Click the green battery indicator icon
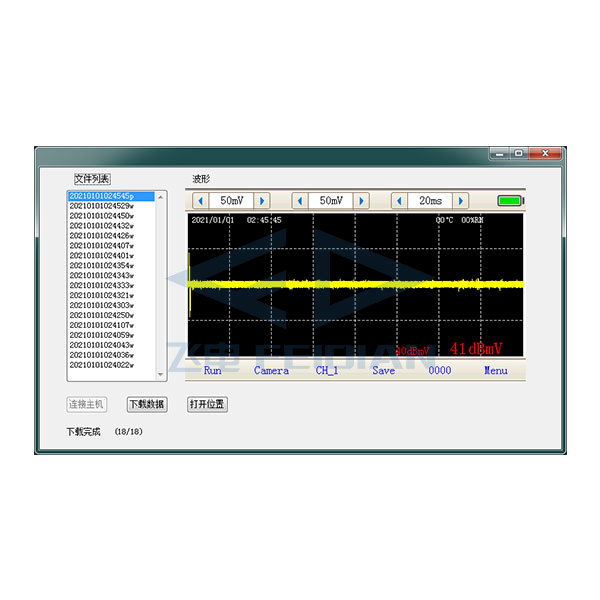 pyautogui.click(x=511, y=201)
